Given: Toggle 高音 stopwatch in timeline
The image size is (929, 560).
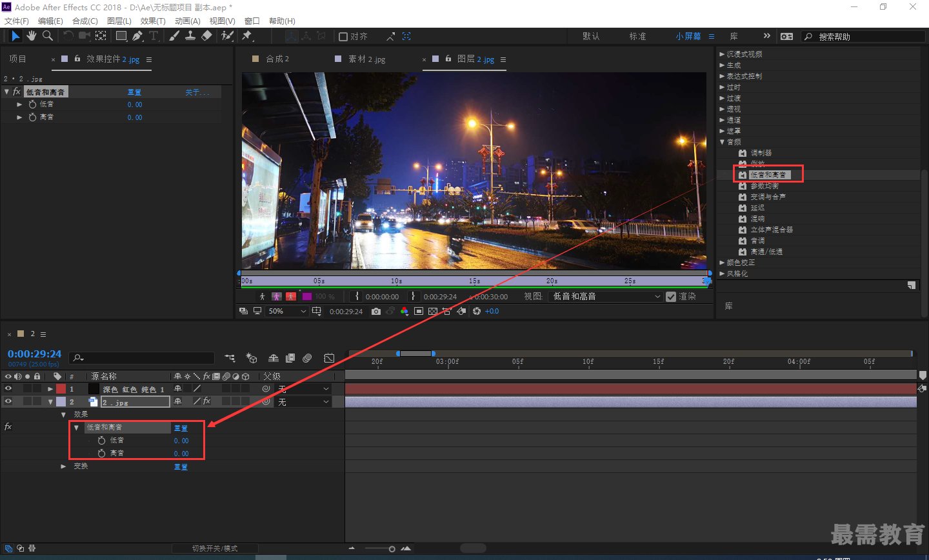Looking at the screenshot, I should 101,454.
